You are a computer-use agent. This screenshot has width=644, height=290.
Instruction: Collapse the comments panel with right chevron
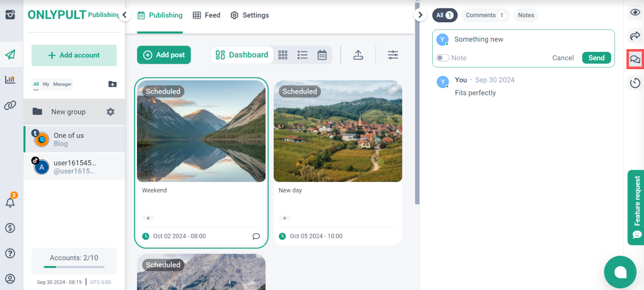click(420, 15)
